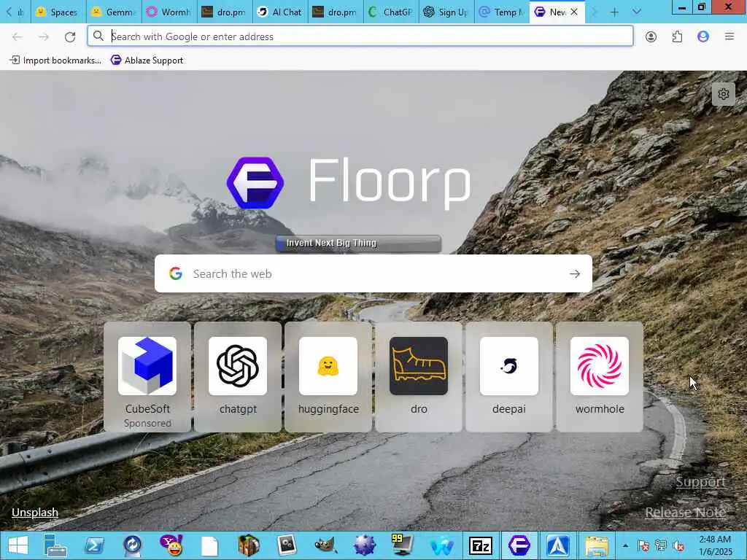Focus the Search the web box
747x560 pixels.
(x=373, y=274)
